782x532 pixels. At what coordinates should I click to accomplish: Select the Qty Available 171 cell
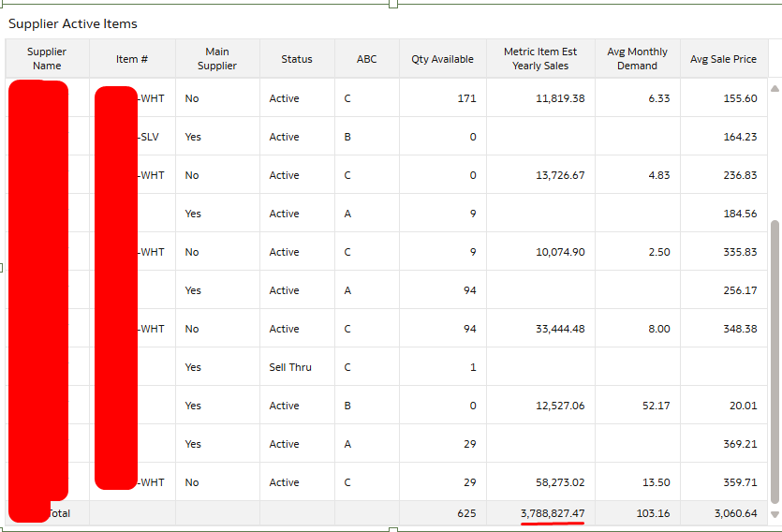(x=442, y=98)
